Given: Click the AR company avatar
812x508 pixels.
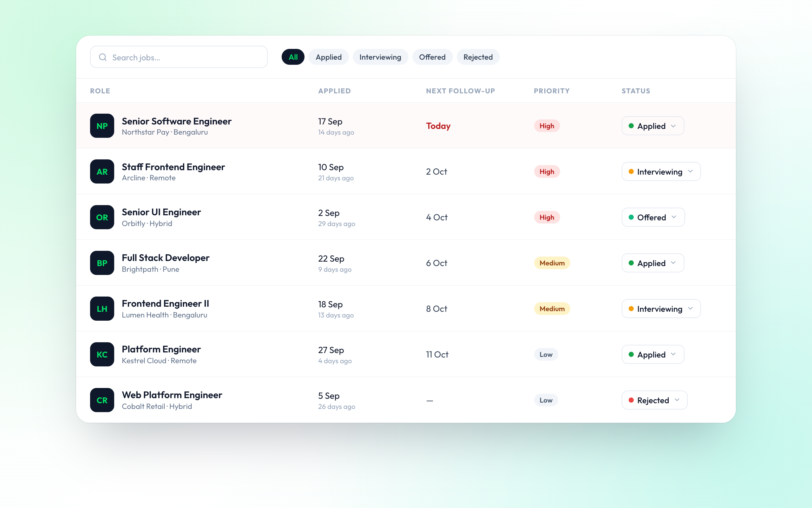Looking at the screenshot, I should point(102,171).
